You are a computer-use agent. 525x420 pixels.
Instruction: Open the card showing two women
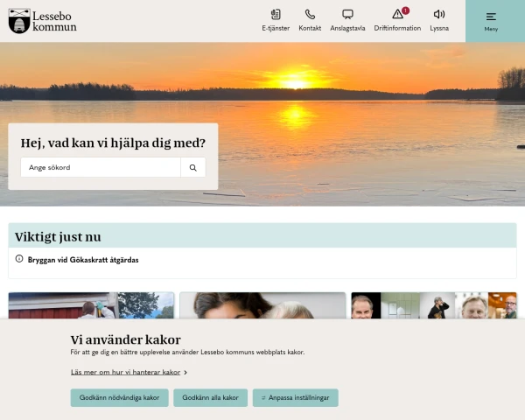pyautogui.click(x=262, y=305)
